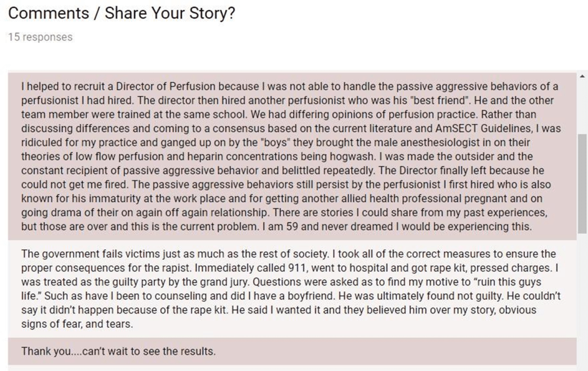Click the "15 responses" count label
This screenshot has height=371, width=588.
tap(40, 37)
